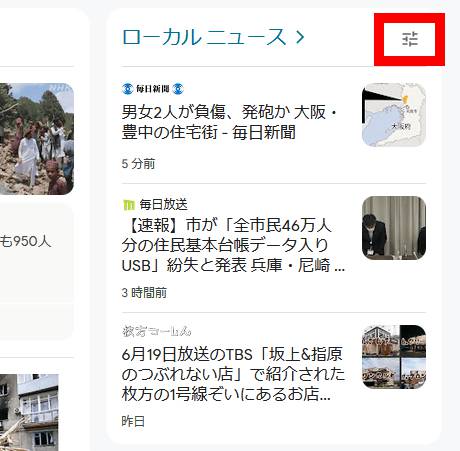Select the 毎日新聞 publisher name text
Image resolution: width=460 pixels, height=451 pixels.
pyautogui.click(x=153, y=89)
